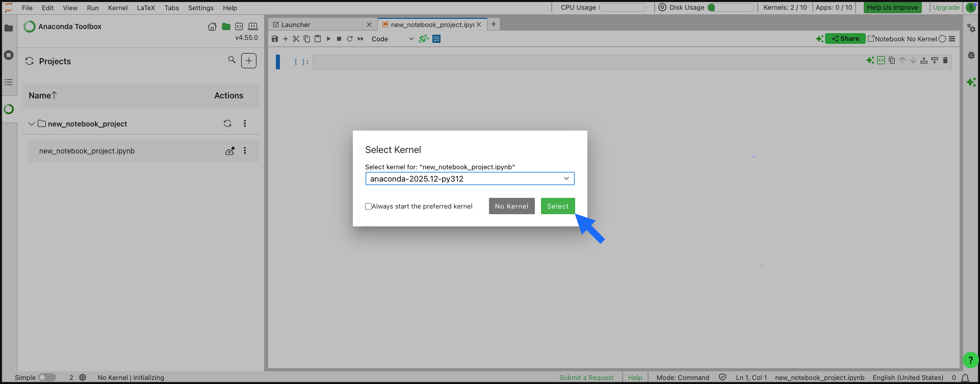This screenshot has height=384, width=980.
Task: Insert a cell above this cell
Action: pyautogui.click(x=924, y=60)
